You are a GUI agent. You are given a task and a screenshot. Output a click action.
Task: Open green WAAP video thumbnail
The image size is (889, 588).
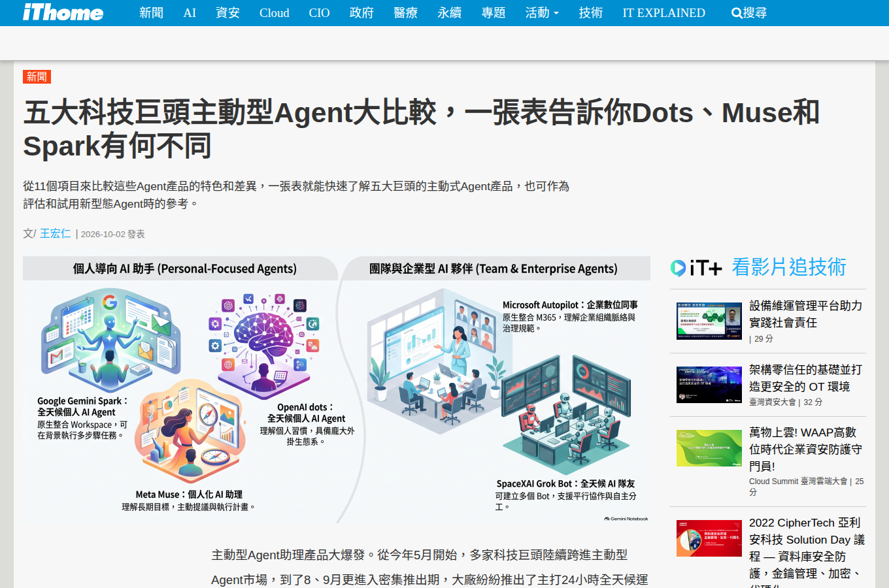[x=709, y=448]
